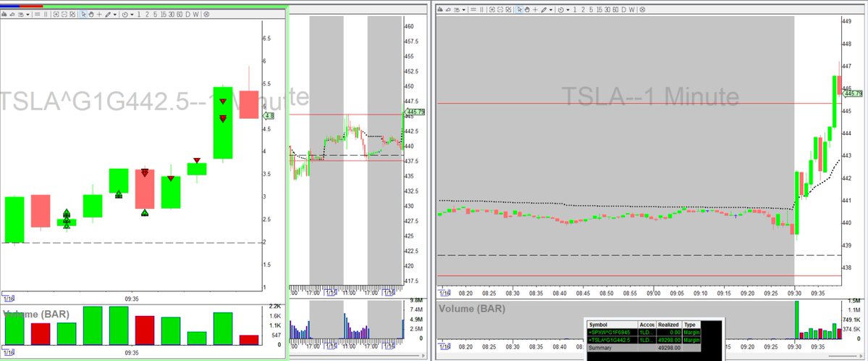Viewport: 868px width, 361px height.
Task: Click the circled X icon in the left chart toolbar
Action: point(206,14)
